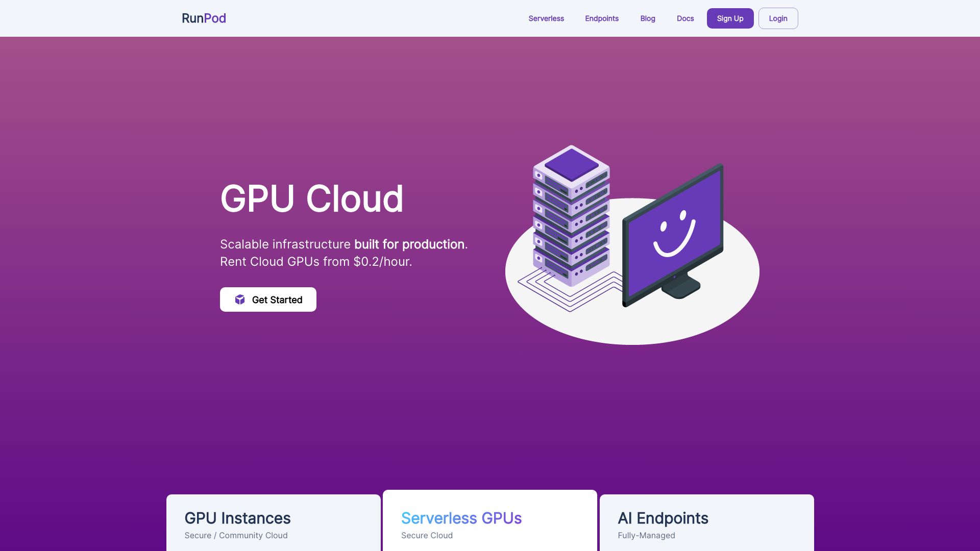Click the Get Started button
Viewport: 980px width, 551px height.
click(x=268, y=299)
